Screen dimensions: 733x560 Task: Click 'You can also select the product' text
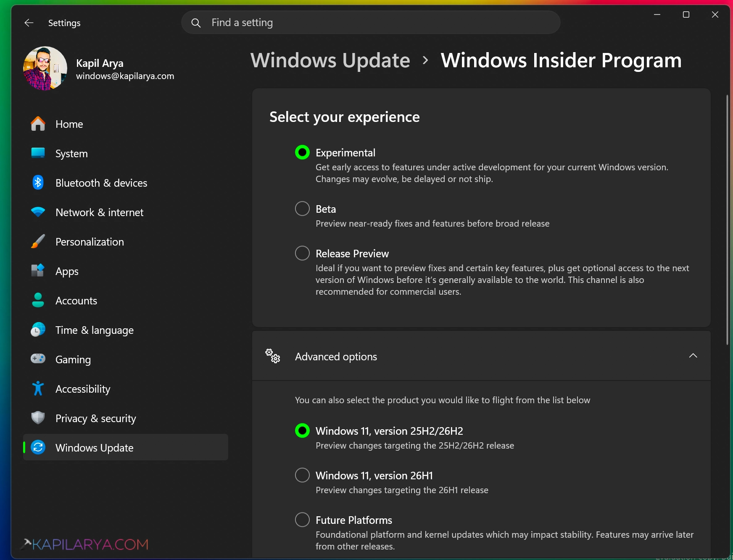pos(443,400)
